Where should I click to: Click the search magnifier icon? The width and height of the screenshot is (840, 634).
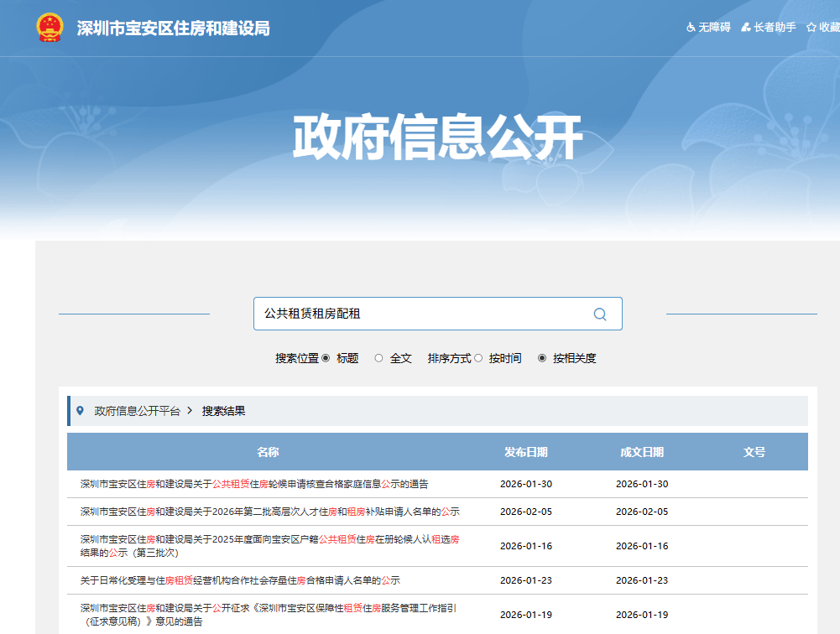tap(599, 314)
